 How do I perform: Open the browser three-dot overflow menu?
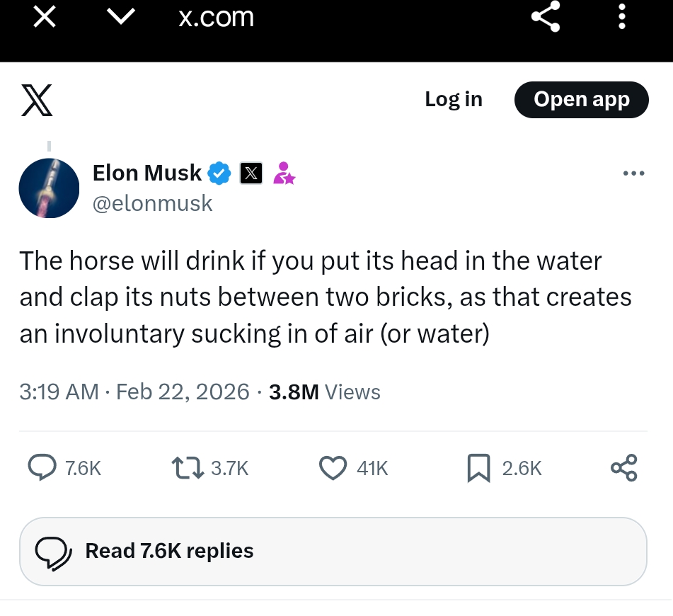(622, 17)
